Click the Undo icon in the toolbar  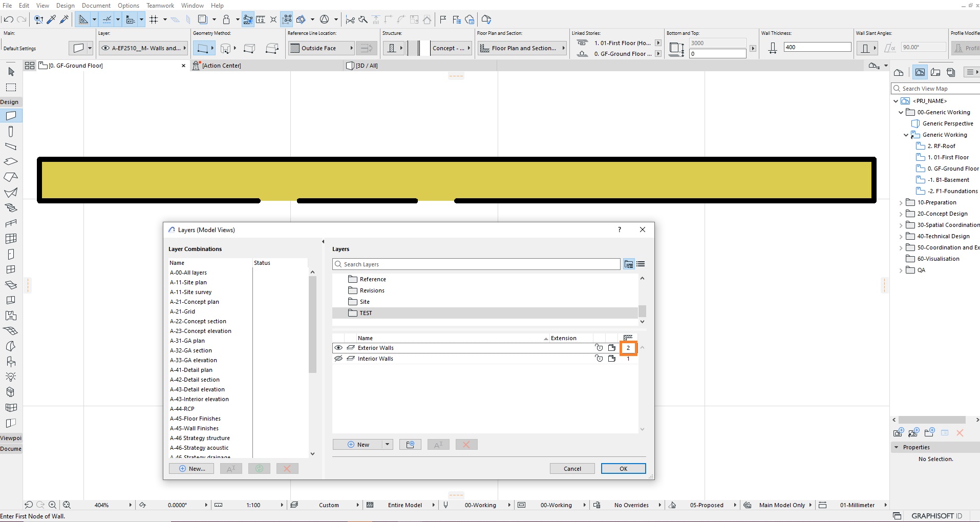tap(8, 19)
